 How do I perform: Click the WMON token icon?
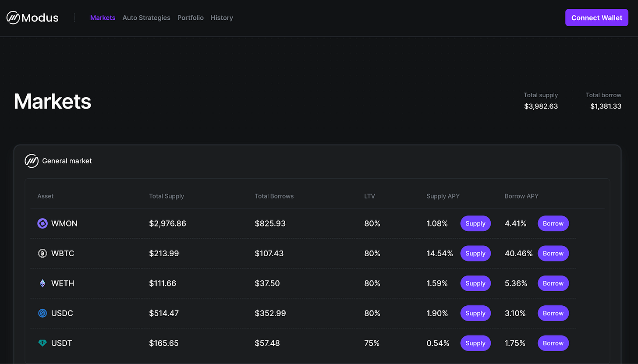tap(42, 223)
